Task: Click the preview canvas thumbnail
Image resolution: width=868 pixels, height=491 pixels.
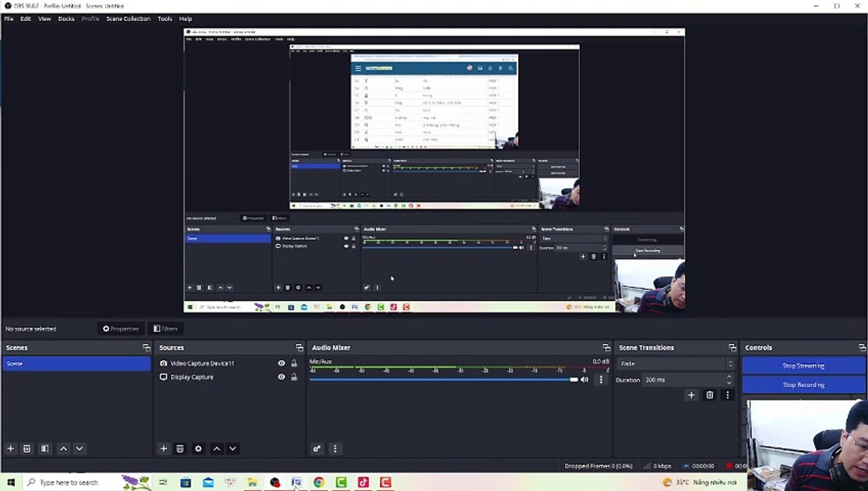Action: (434, 171)
